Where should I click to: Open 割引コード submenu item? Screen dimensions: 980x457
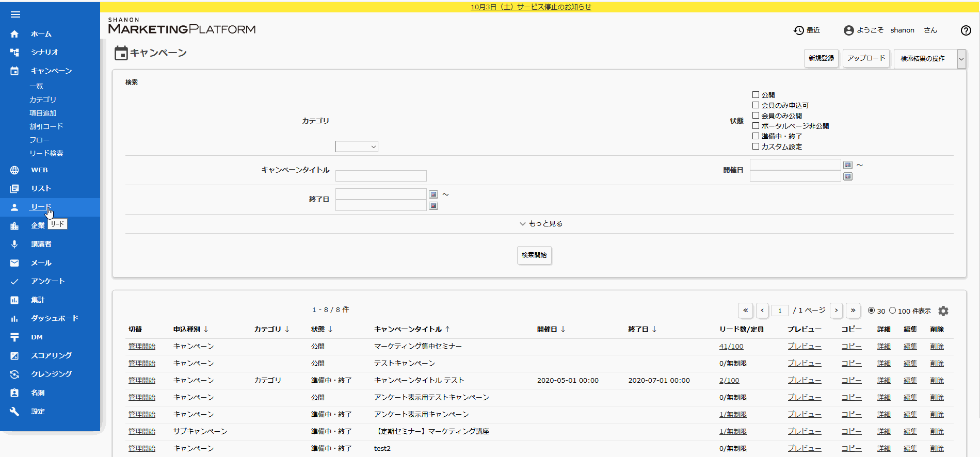click(46, 127)
